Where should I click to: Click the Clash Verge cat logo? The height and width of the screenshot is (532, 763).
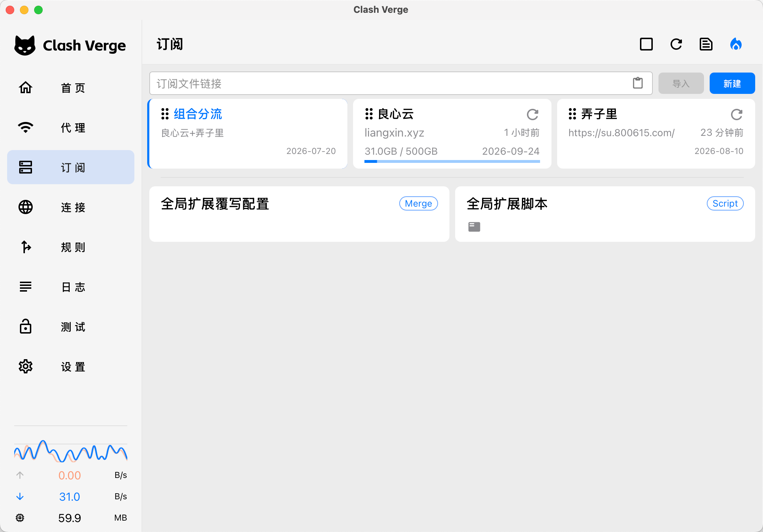25,46
